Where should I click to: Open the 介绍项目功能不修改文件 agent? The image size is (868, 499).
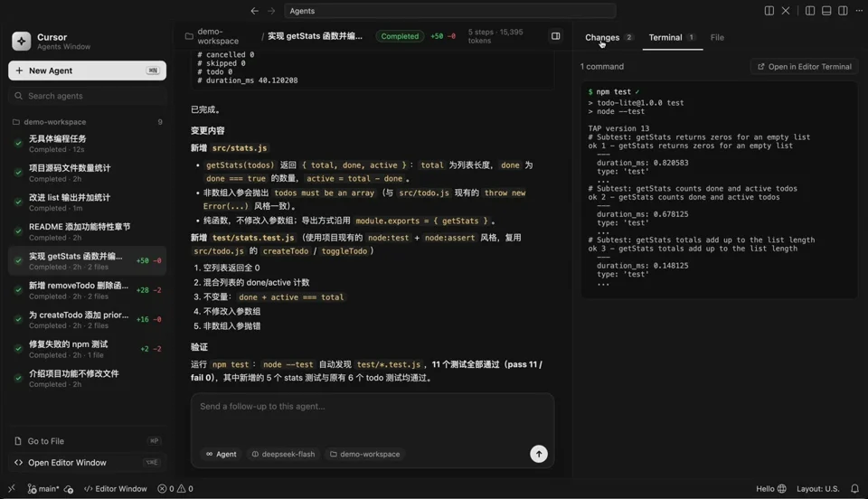click(x=87, y=378)
